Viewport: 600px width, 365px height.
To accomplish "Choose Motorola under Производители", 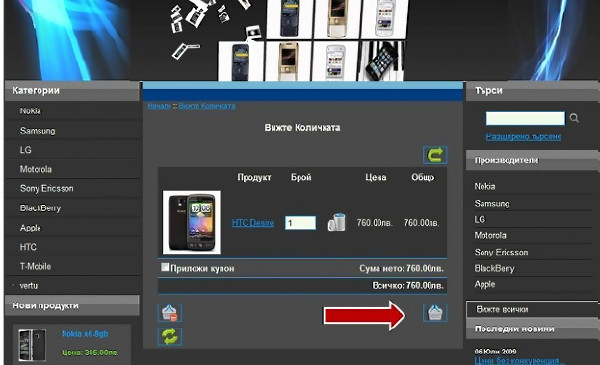I will coord(490,235).
